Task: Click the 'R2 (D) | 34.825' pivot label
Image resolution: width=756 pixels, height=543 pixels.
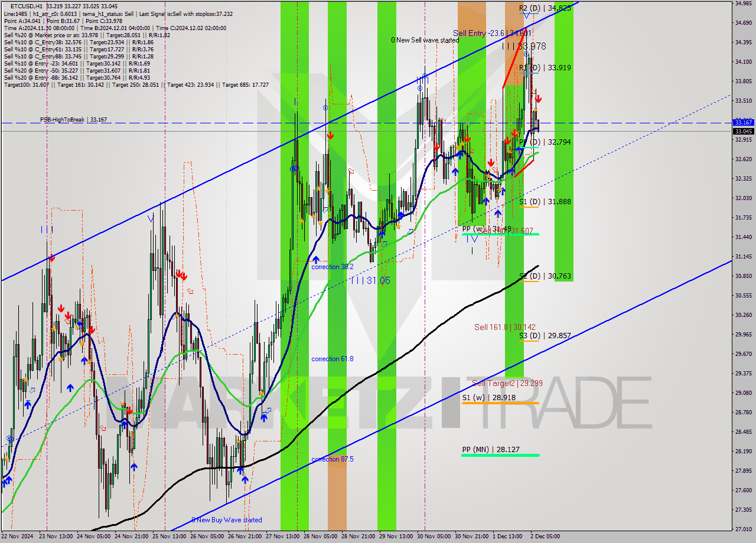Action: point(545,8)
